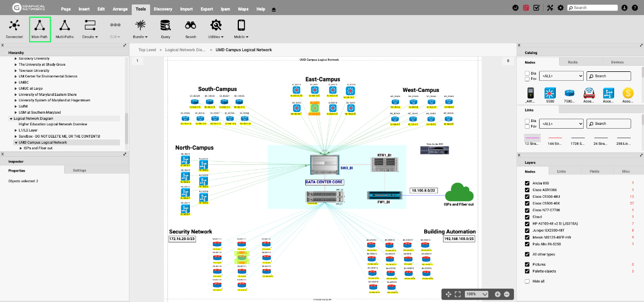644x302 pixels.
Task: Click the zoom in plus button
Action: [497, 294]
